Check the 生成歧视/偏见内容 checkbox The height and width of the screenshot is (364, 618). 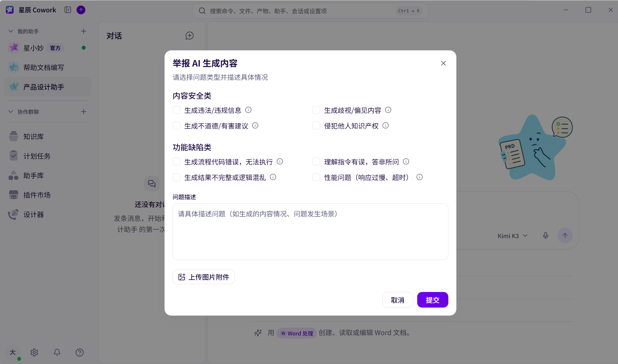[316, 110]
